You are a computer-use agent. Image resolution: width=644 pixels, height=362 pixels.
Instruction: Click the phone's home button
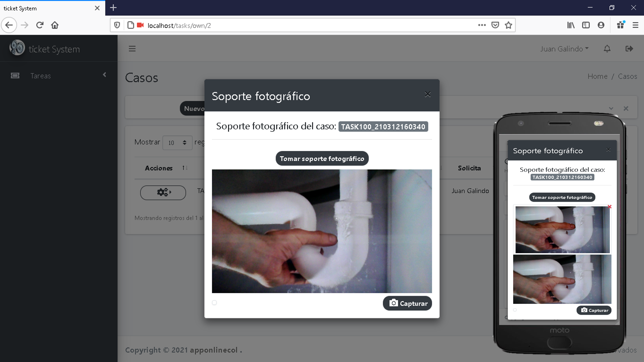pyautogui.click(x=559, y=342)
